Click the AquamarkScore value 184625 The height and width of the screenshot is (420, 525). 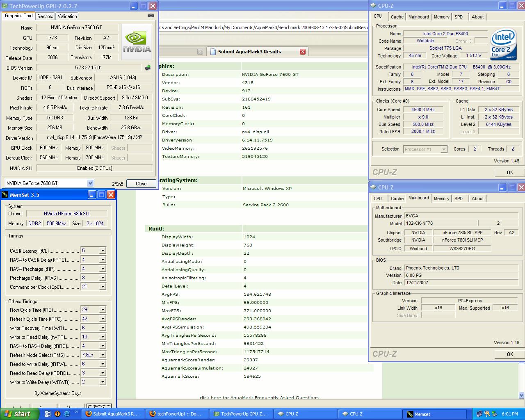252,376
